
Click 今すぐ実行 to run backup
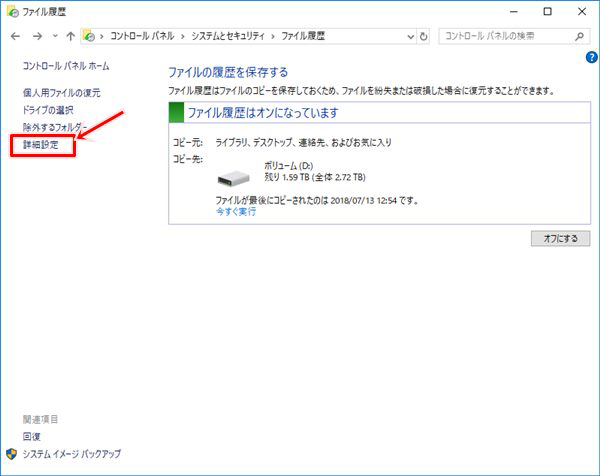236,211
